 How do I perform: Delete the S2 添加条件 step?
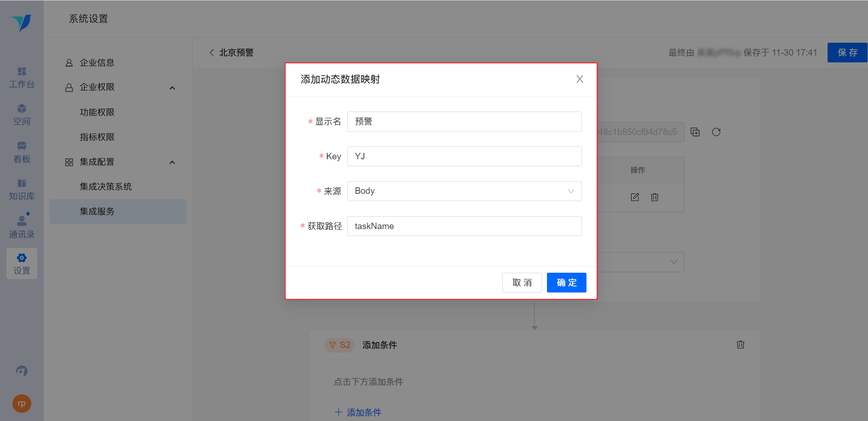coord(740,344)
